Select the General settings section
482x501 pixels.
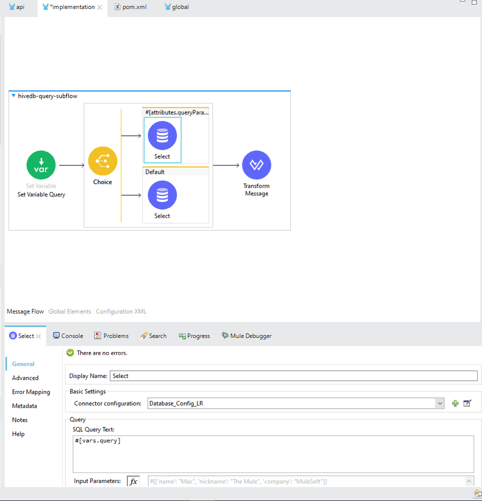pyautogui.click(x=23, y=364)
